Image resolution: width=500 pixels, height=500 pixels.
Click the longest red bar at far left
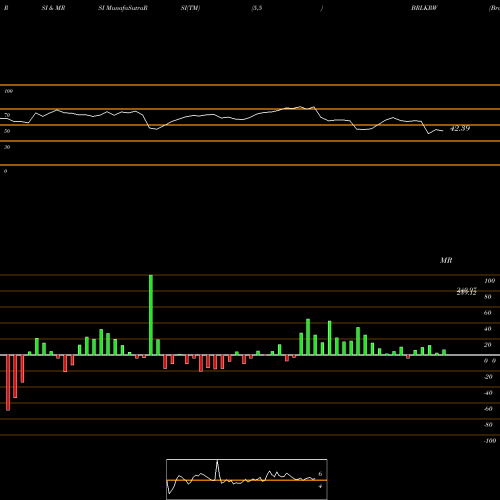pyautogui.click(x=8, y=383)
